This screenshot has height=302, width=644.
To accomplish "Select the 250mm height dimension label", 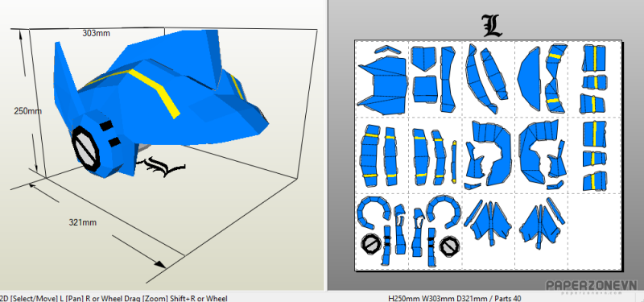I will 27,111.
